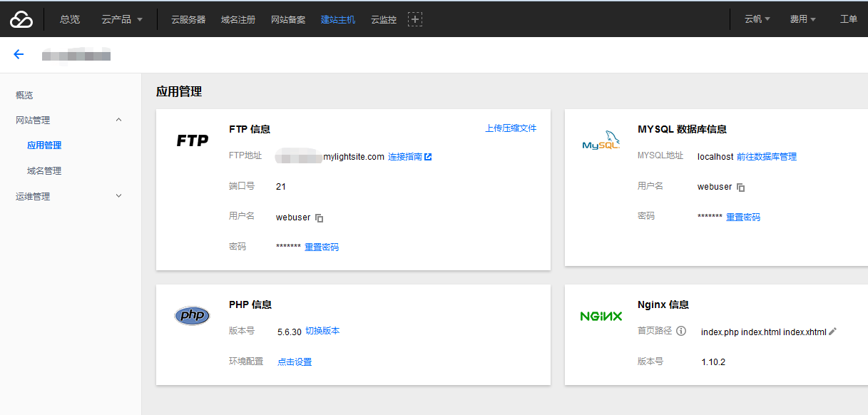Click the MYSQL 数据库信息 card title
Screen dimensions: 868x415
(x=682, y=129)
